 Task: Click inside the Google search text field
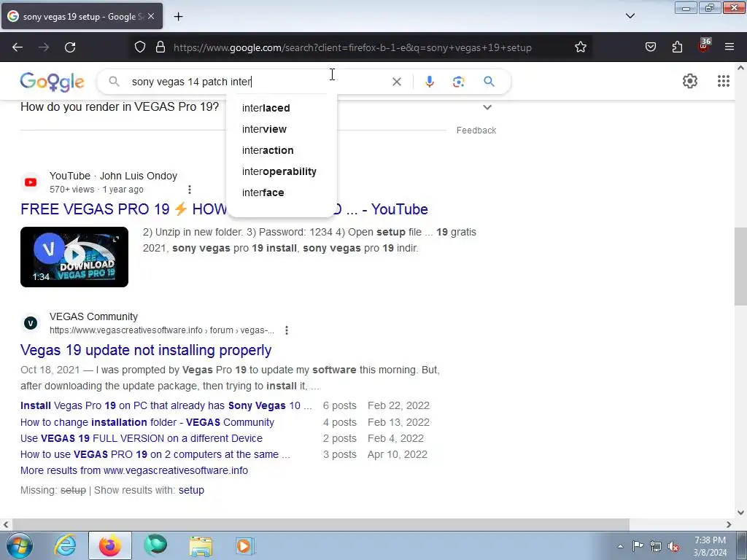pos(258,82)
